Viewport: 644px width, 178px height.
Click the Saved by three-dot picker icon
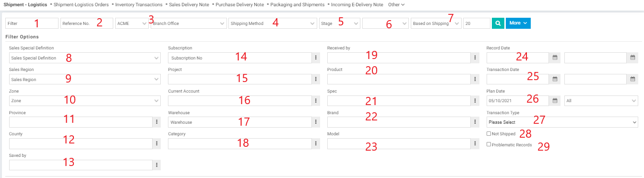click(157, 165)
